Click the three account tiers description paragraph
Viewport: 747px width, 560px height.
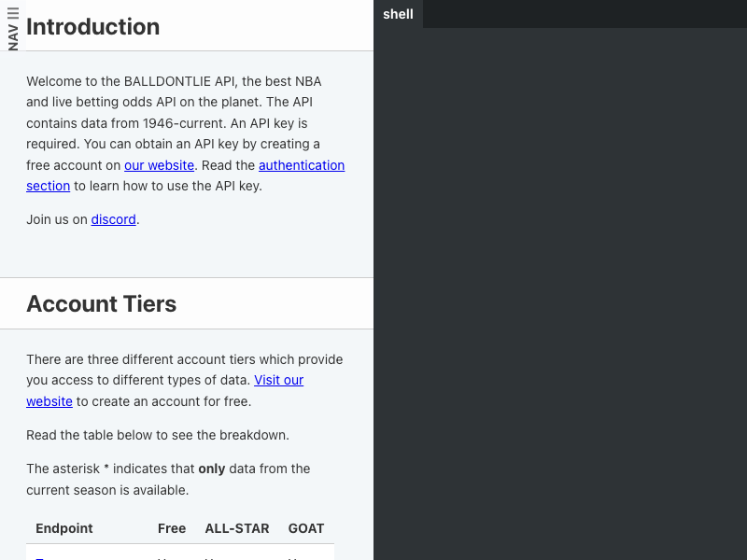click(x=184, y=381)
